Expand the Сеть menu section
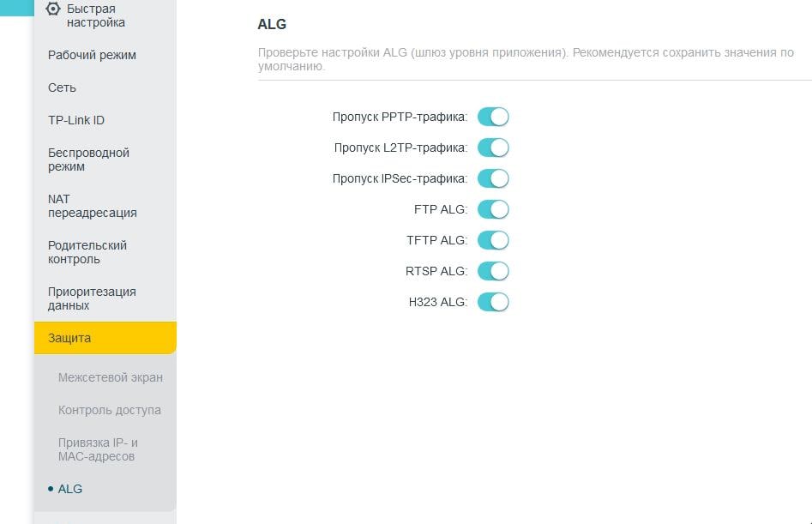Viewport: 812px width, 524px height. click(62, 87)
